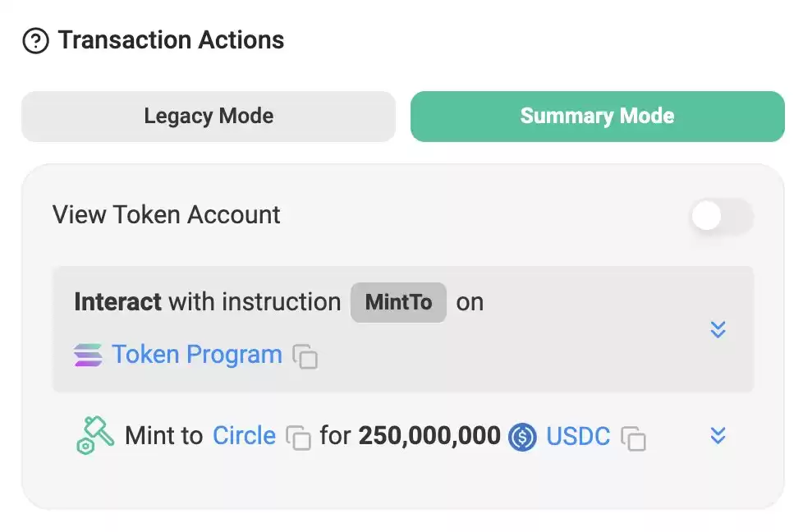The width and height of the screenshot is (803, 532).
Task: Open the Token Program link
Action: [x=197, y=355]
